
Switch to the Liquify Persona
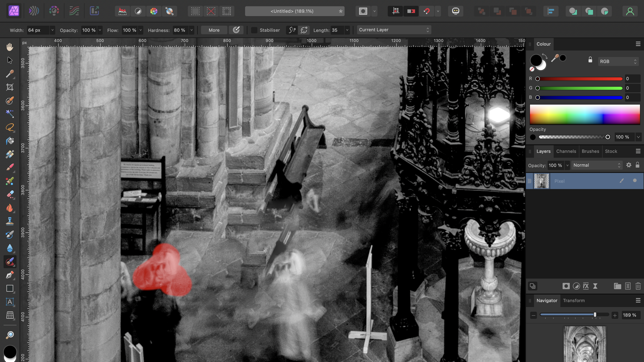click(x=34, y=11)
